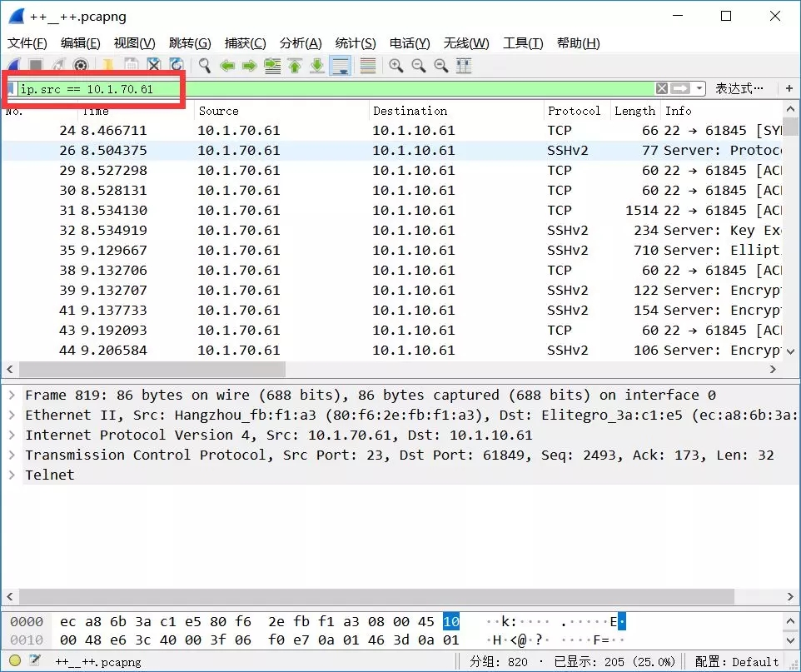Click the capture options gear icon
Image resolution: width=801 pixels, height=672 pixels.
click(x=81, y=66)
